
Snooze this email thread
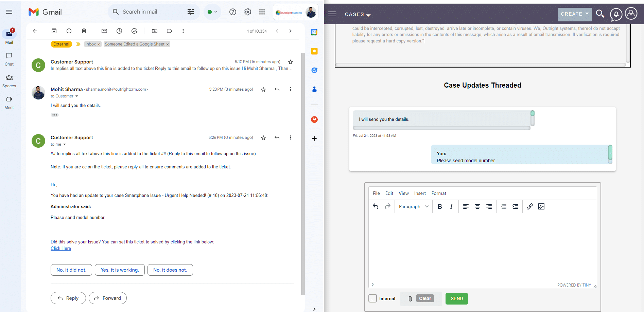pos(119,31)
